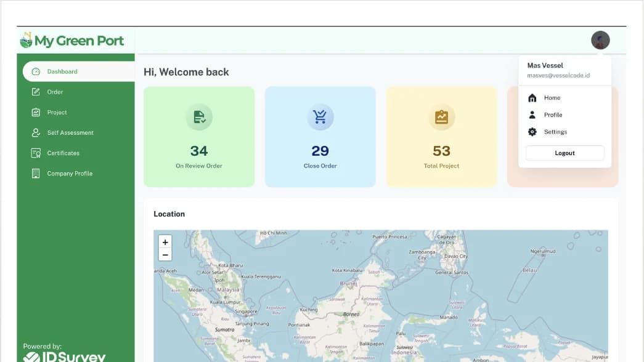Click the IDSurvey logo in sidebar
This screenshot has width=644, height=362.
[x=65, y=356]
